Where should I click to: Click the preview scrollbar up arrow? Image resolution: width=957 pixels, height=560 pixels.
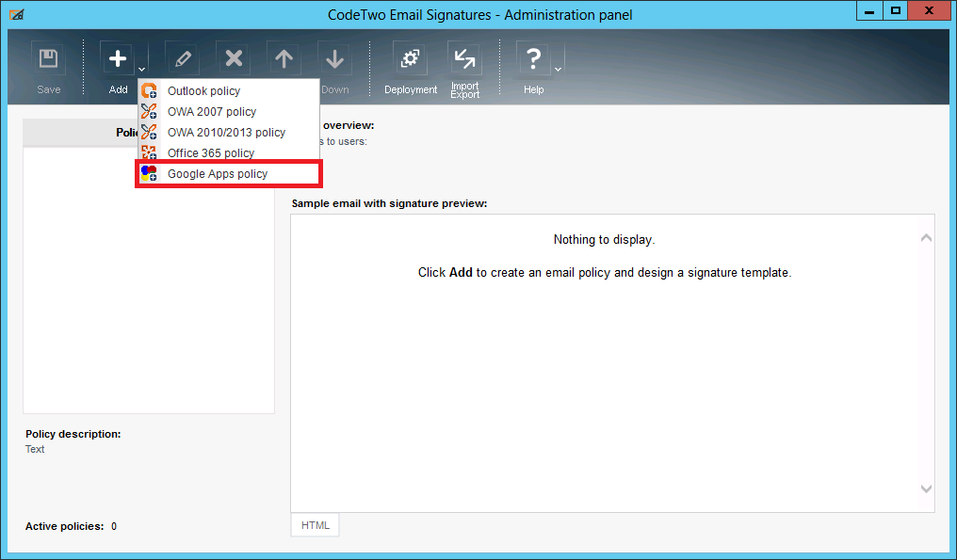(x=926, y=238)
